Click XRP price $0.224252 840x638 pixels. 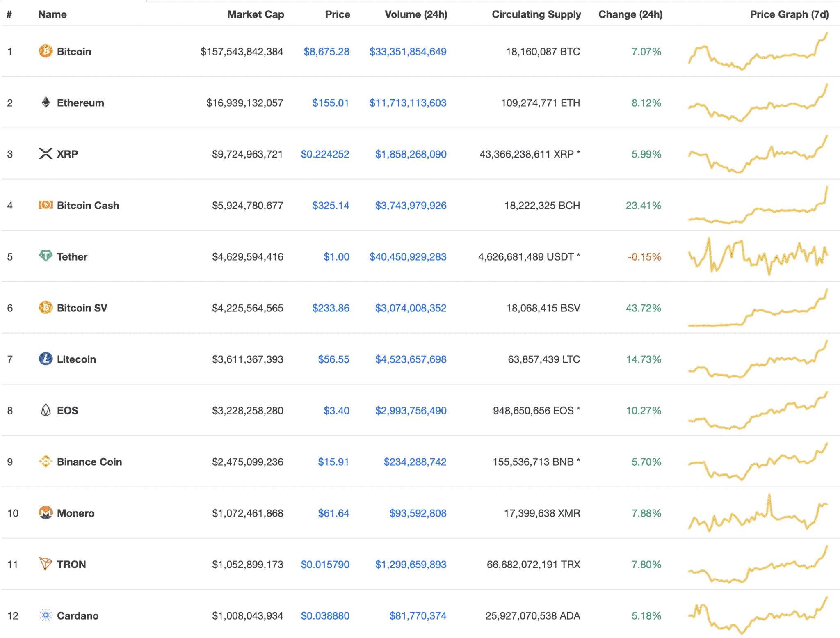325,154
